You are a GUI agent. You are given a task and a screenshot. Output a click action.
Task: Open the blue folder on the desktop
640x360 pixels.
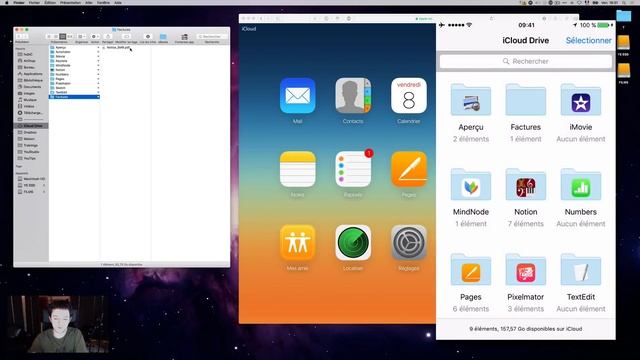[x=623, y=16]
